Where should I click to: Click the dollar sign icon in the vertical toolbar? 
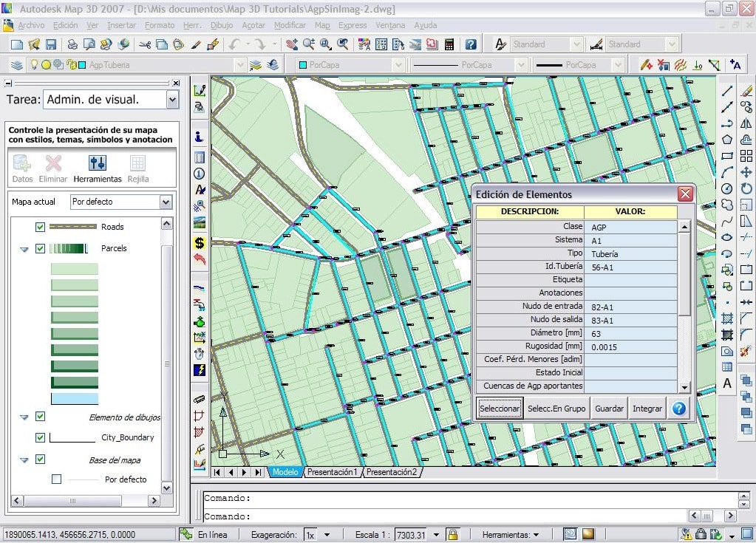coord(200,242)
